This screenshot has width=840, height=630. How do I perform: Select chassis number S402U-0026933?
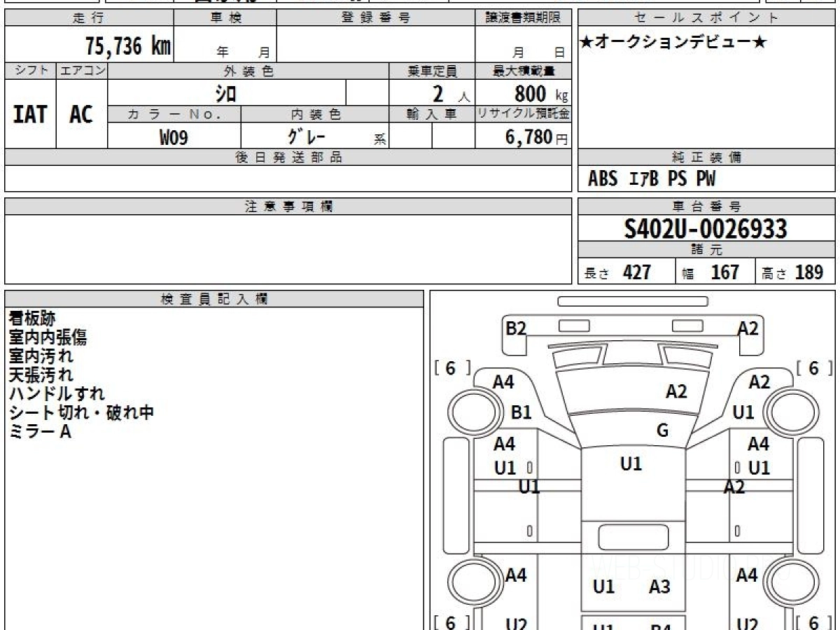click(706, 229)
